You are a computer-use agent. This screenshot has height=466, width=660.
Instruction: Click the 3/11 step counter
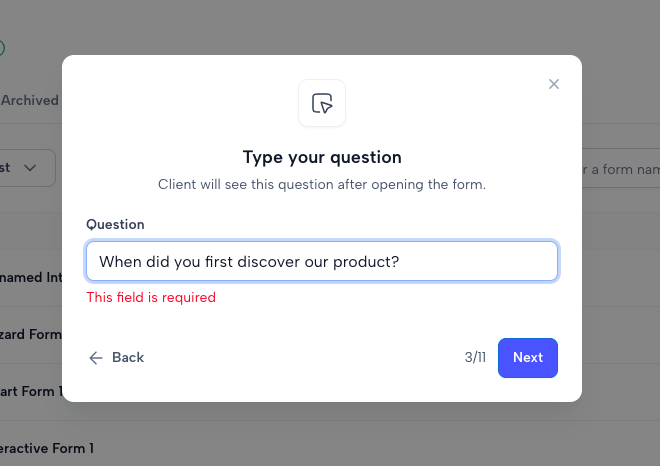tap(475, 357)
